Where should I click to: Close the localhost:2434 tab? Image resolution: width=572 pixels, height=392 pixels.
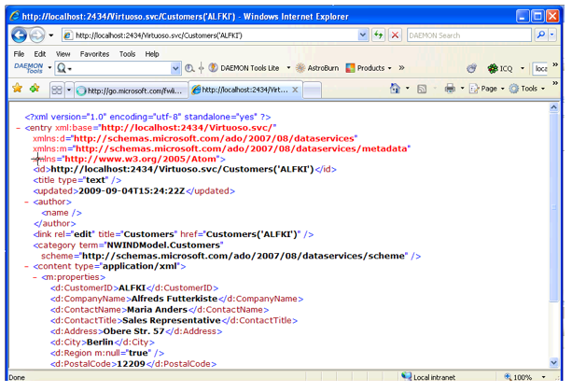click(295, 90)
